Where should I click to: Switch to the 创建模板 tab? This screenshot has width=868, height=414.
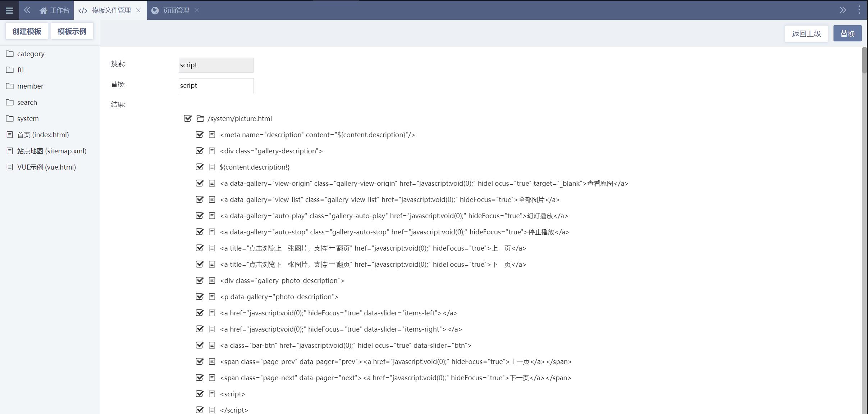[x=27, y=31]
